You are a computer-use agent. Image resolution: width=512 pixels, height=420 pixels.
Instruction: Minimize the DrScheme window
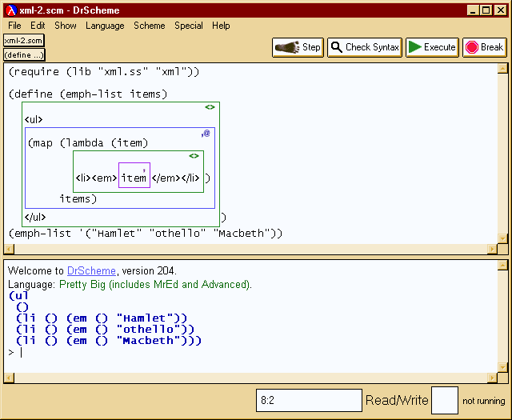click(473, 10)
